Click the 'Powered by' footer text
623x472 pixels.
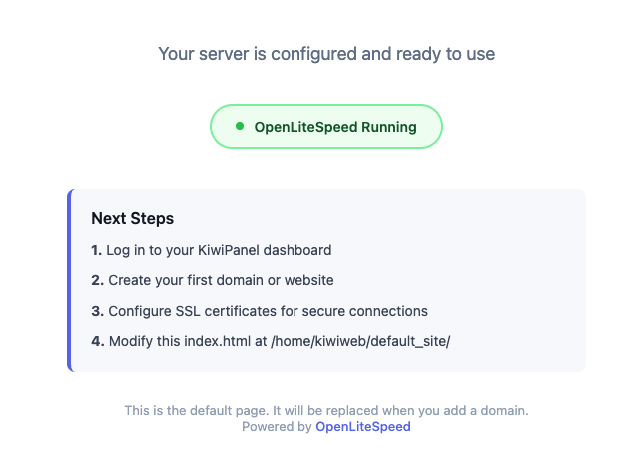point(276,426)
